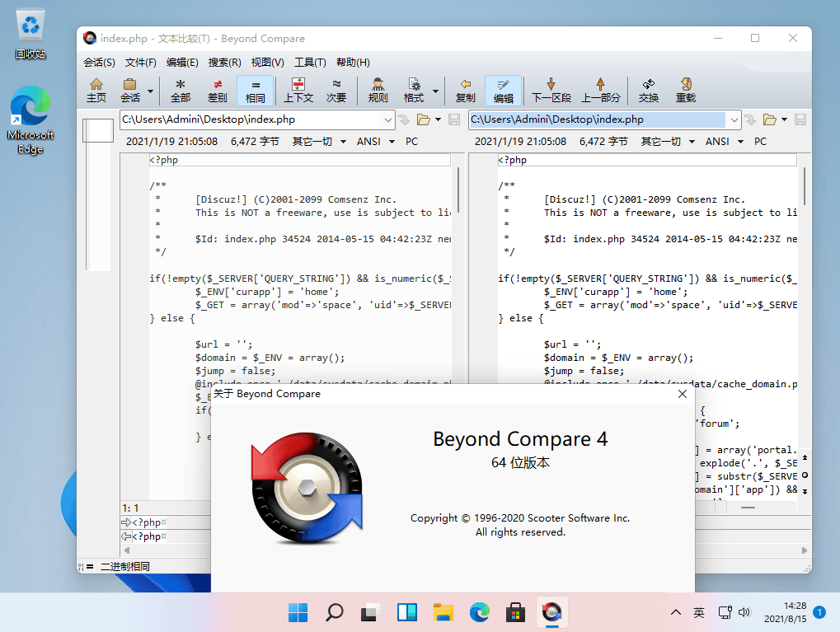The image size is (840, 632).
Task: Click the left pane browse folder icon
Action: (x=423, y=119)
